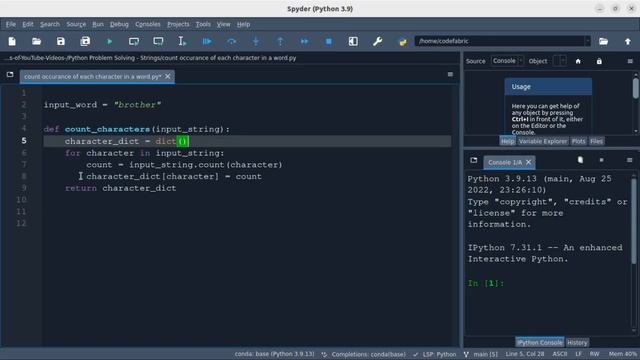The height and width of the screenshot is (360, 640).
Task: Save all files toolbar icon
Action: [85, 41]
